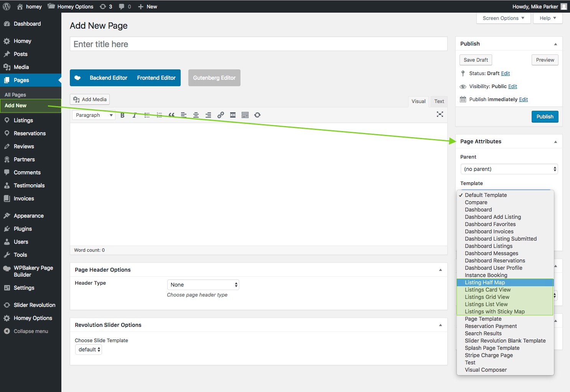Image resolution: width=570 pixels, height=392 pixels.
Task: Click the Preview button
Action: click(x=545, y=60)
